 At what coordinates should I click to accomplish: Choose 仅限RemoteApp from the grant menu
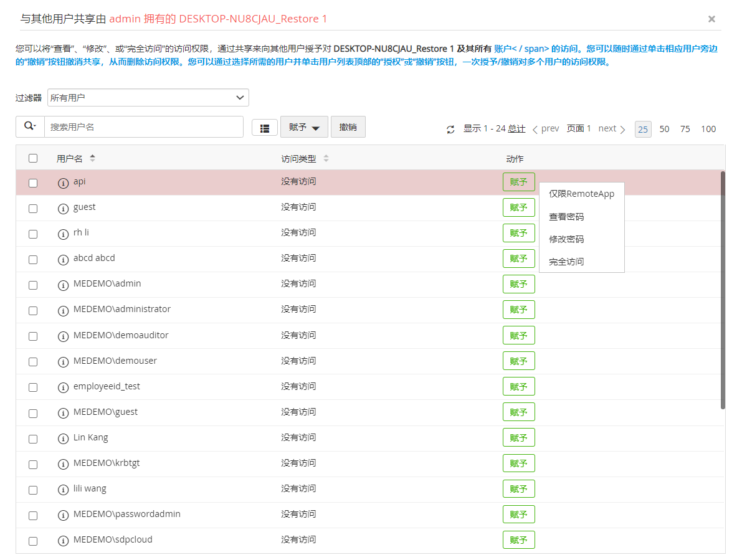[x=581, y=194]
